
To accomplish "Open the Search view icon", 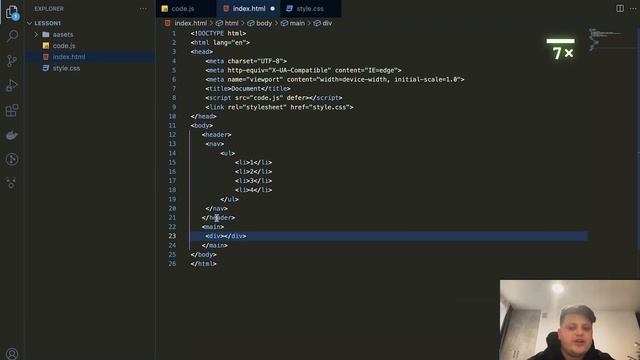I will (x=12, y=36).
